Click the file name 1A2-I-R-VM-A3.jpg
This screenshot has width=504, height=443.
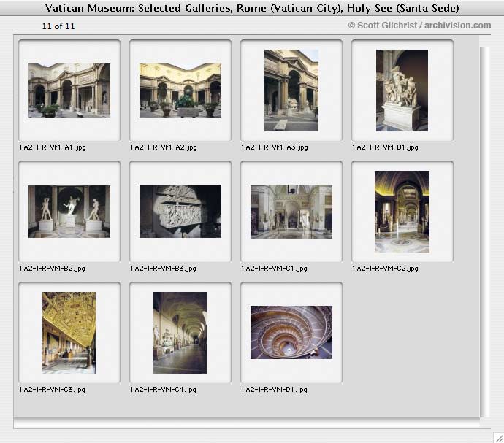pyautogui.click(x=275, y=147)
